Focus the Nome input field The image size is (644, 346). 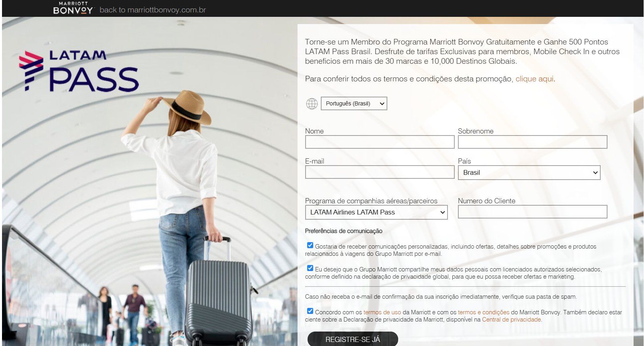pyautogui.click(x=379, y=142)
